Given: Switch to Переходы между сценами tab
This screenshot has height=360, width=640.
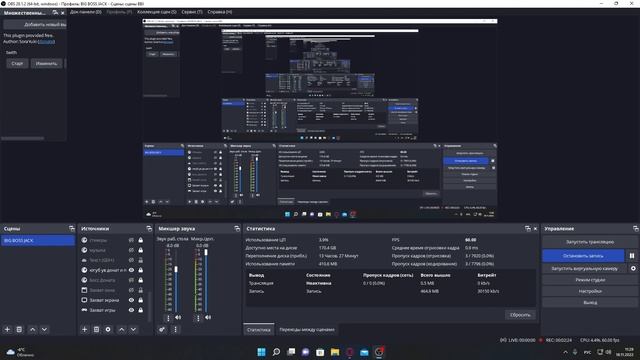Looking at the screenshot, I should click(x=307, y=329).
